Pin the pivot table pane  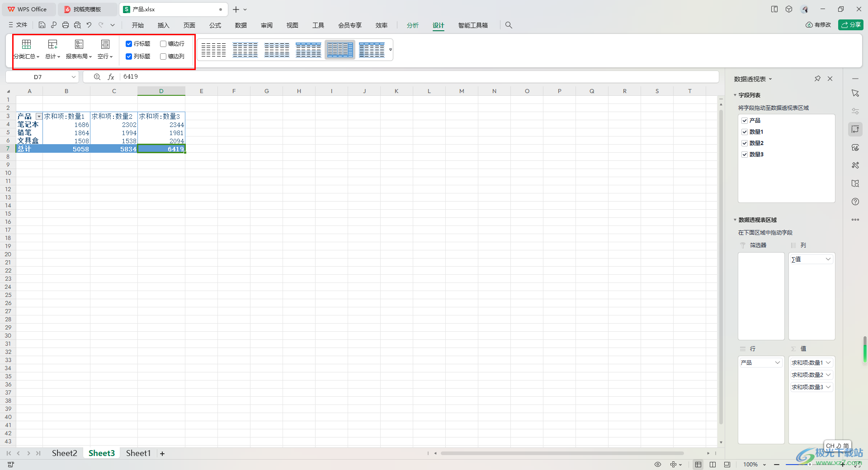817,79
